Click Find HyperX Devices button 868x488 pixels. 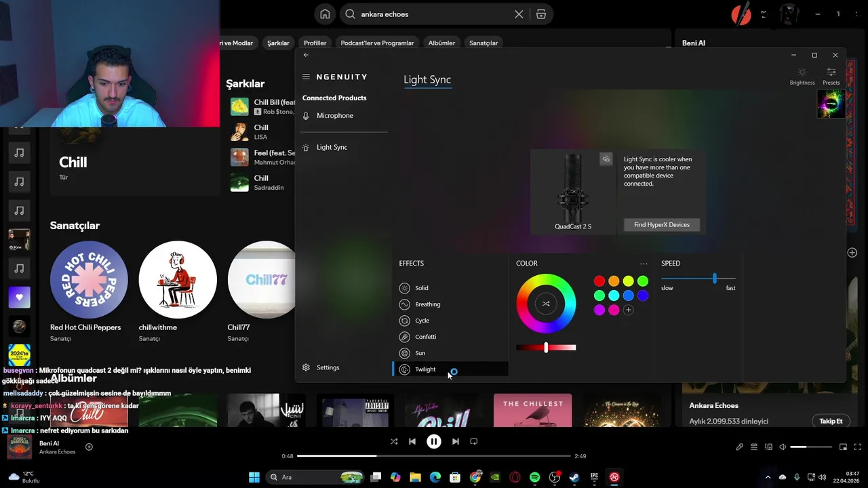tap(662, 225)
